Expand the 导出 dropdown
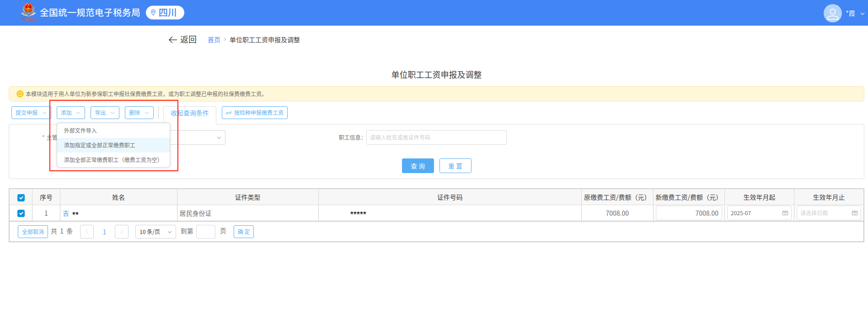The height and width of the screenshot is (310, 868). pos(105,113)
